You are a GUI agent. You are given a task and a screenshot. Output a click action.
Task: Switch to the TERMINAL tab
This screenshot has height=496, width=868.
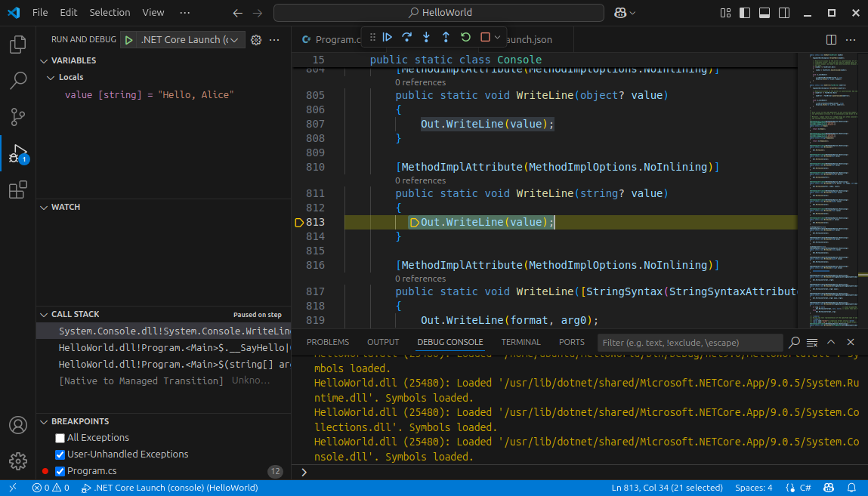point(521,342)
